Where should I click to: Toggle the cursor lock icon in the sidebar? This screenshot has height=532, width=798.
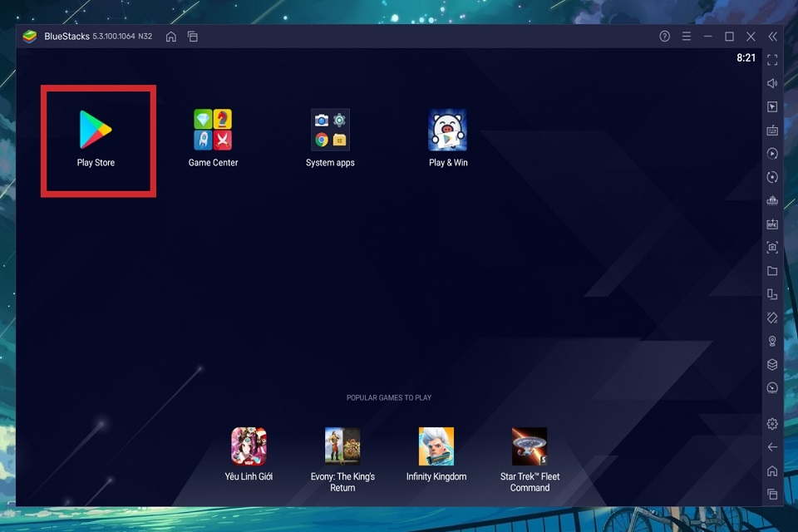click(x=772, y=107)
